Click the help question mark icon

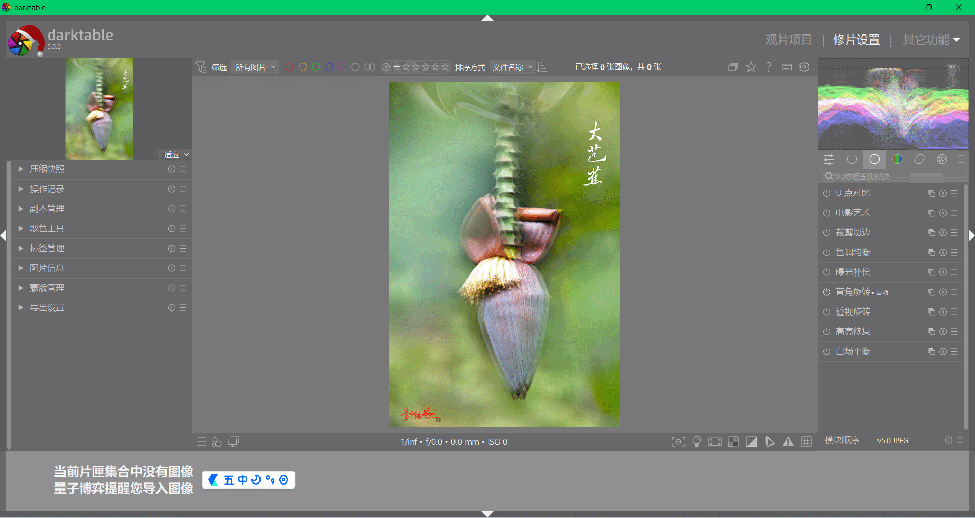click(x=769, y=67)
